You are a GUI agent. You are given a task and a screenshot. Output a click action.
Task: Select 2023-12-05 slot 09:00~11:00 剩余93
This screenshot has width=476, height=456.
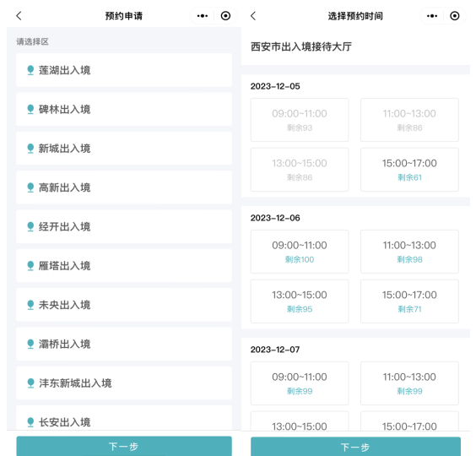[x=300, y=120]
